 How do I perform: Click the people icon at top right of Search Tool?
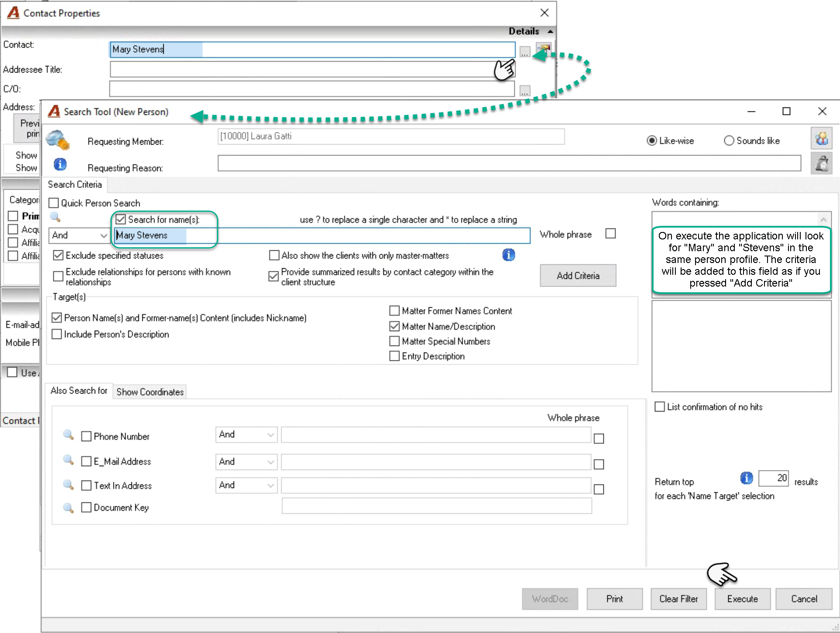tap(821, 139)
